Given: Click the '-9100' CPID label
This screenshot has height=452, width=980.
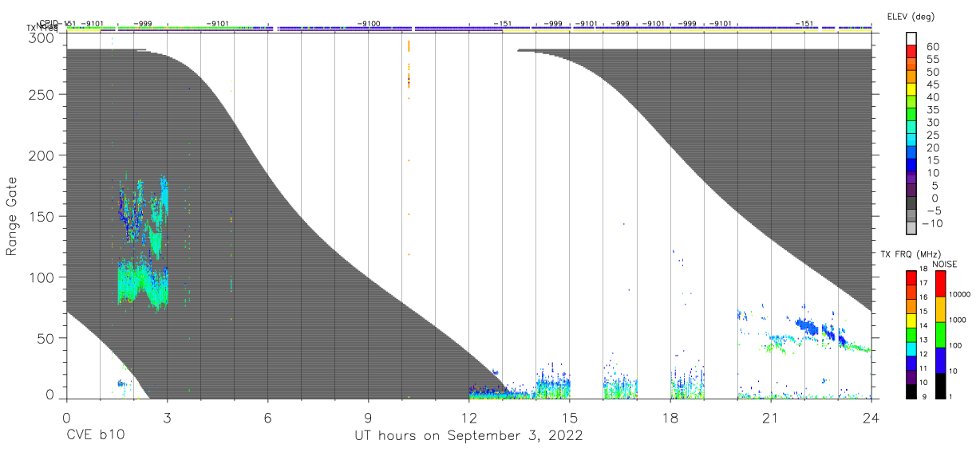Looking at the screenshot, I should click(369, 24).
